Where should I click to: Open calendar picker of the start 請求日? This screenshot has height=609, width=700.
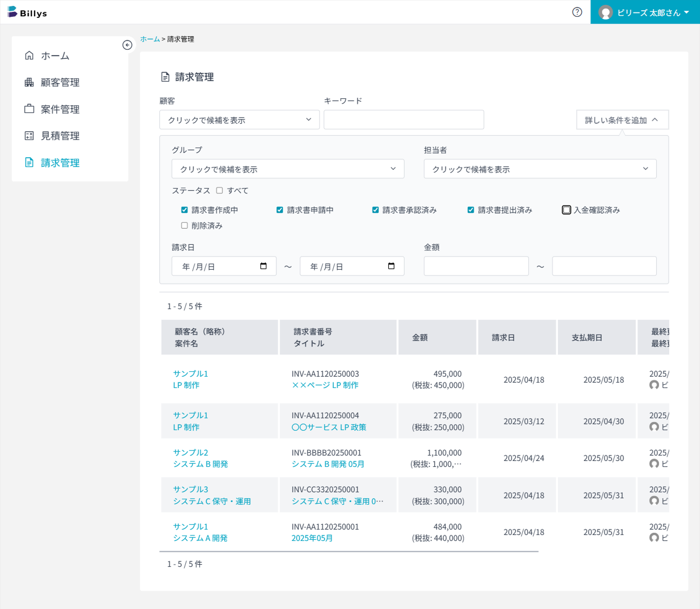pyautogui.click(x=264, y=266)
